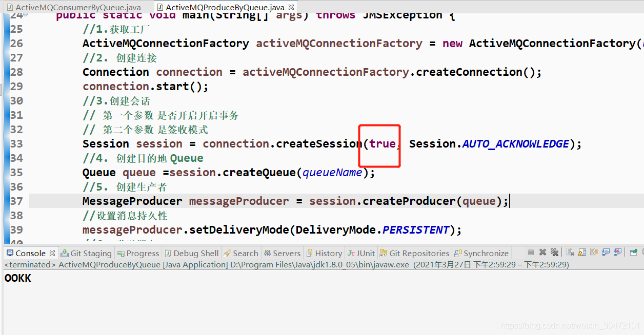Click the comment '//2. 创建连接'
The image size is (644, 335).
120,58
